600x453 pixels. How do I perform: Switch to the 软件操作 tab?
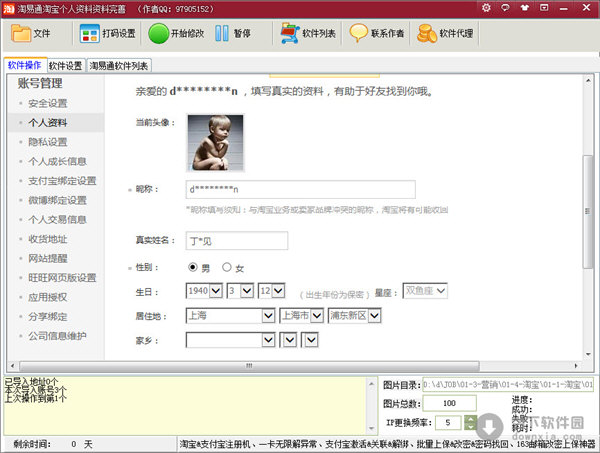click(24, 65)
